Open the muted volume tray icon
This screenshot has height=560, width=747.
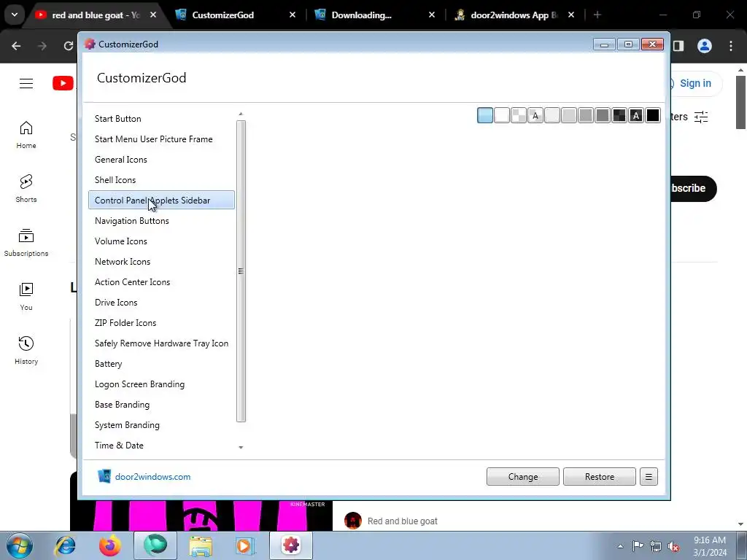(673, 546)
